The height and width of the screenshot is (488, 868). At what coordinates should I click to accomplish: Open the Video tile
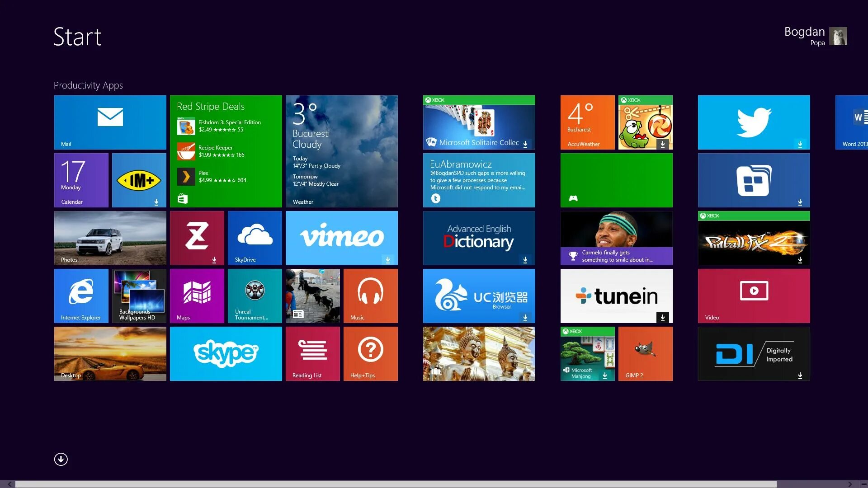click(754, 296)
